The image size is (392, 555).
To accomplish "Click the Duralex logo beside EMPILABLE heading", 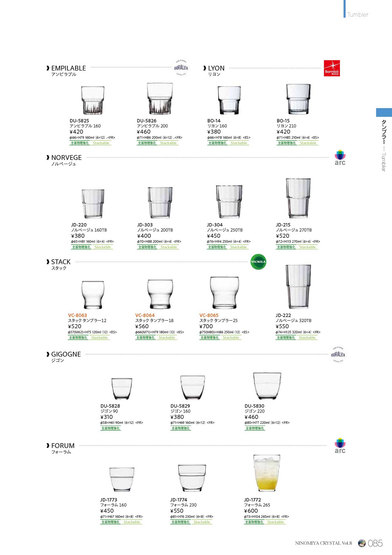I will 181,68.
